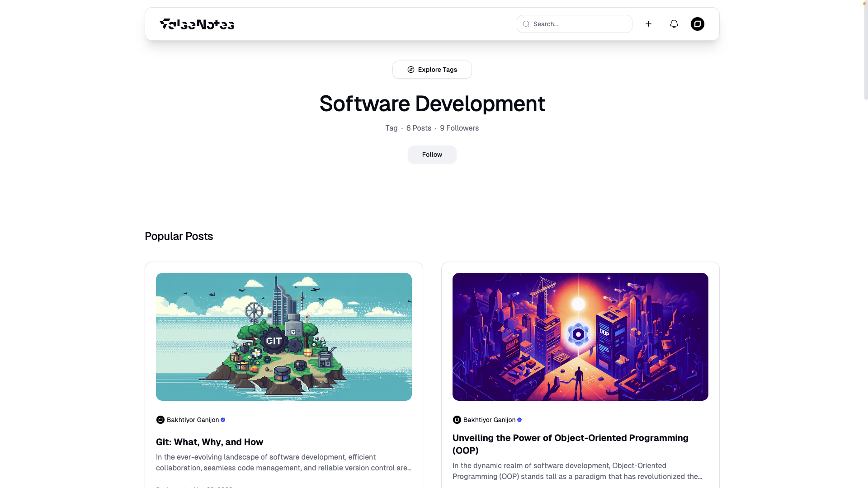Click verified badge on the OOP post author
Viewport: 868px width, 488px height.
519,420
